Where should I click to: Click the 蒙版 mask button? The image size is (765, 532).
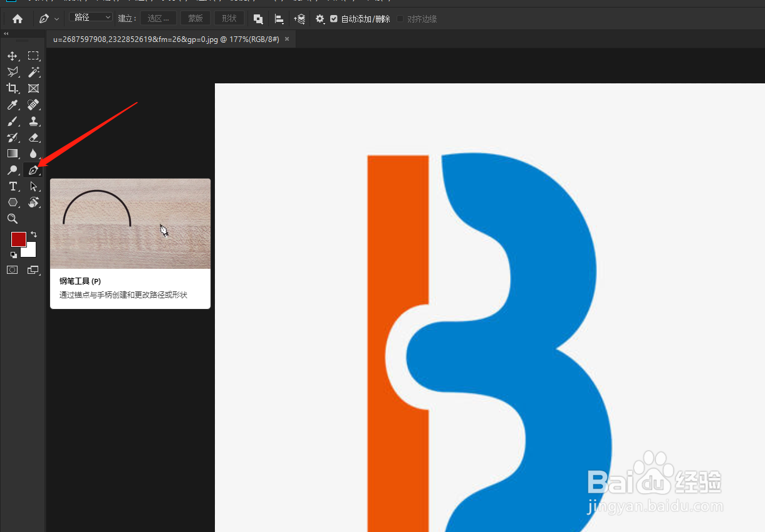click(x=195, y=19)
